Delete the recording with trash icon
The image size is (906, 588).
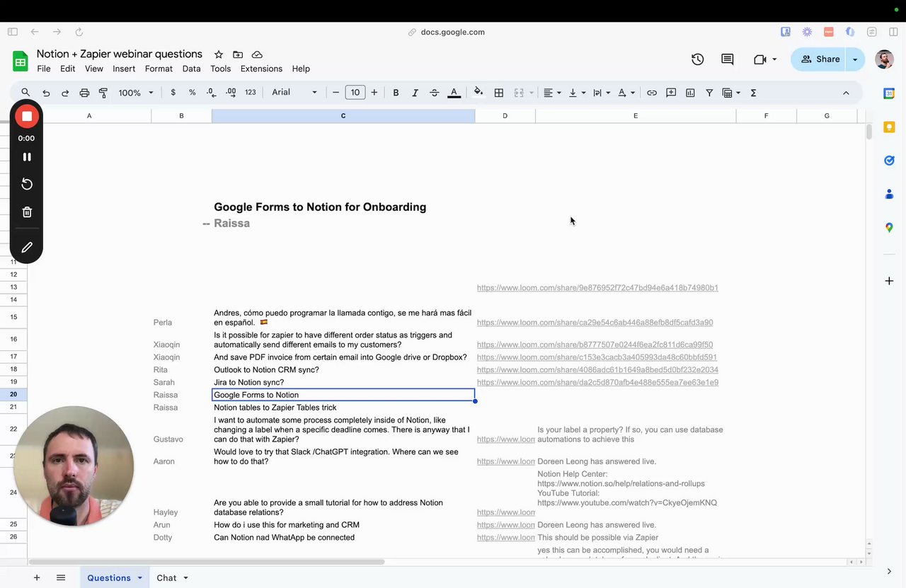(x=27, y=212)
